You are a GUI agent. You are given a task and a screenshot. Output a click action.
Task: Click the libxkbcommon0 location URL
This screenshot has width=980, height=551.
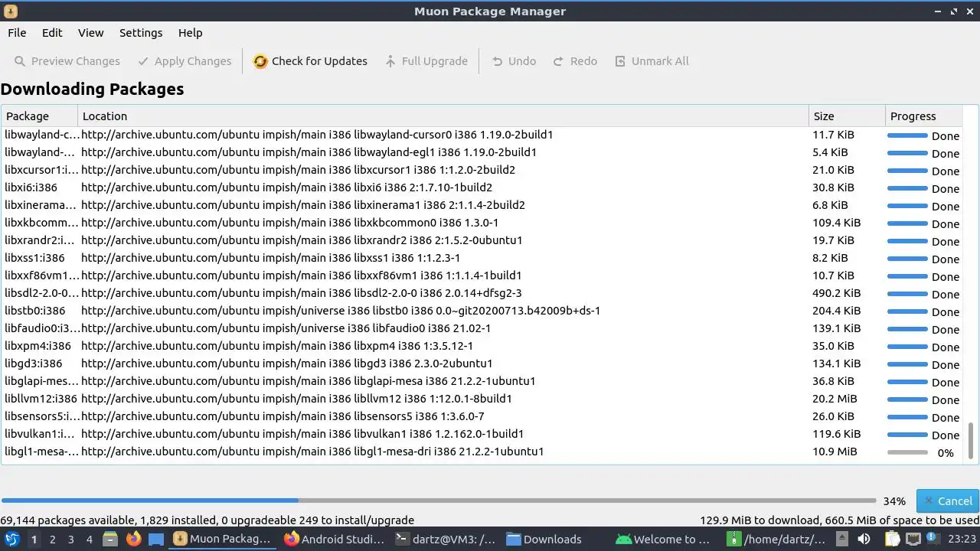[289, 223]
